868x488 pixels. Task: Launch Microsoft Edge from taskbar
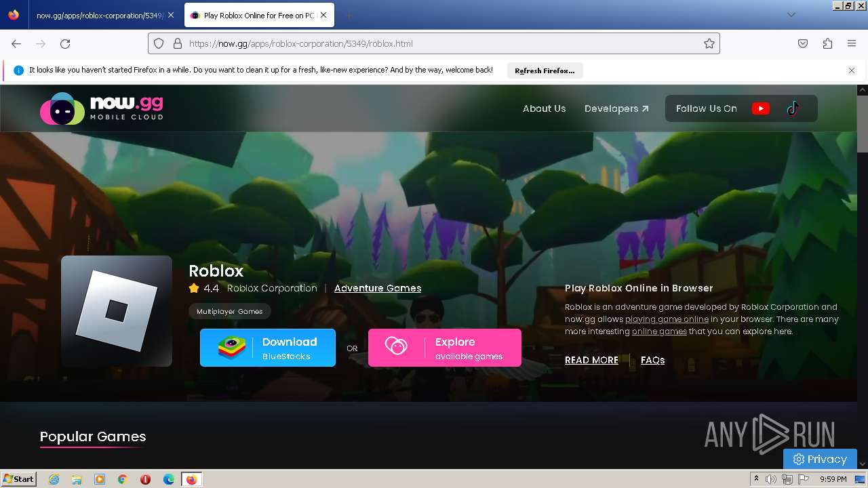169,479
